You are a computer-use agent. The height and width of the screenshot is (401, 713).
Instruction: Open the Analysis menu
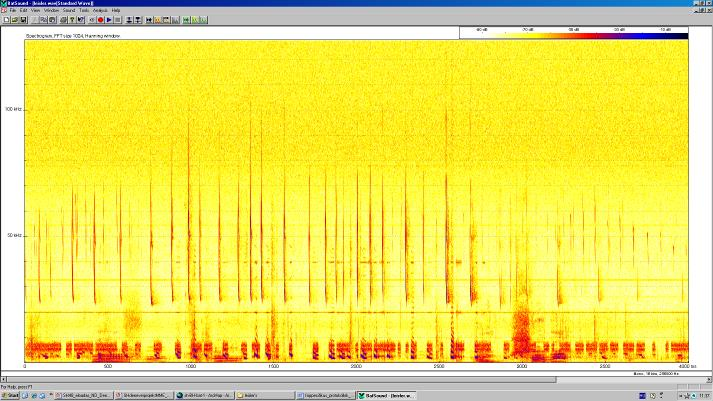[x=100, y=10]
